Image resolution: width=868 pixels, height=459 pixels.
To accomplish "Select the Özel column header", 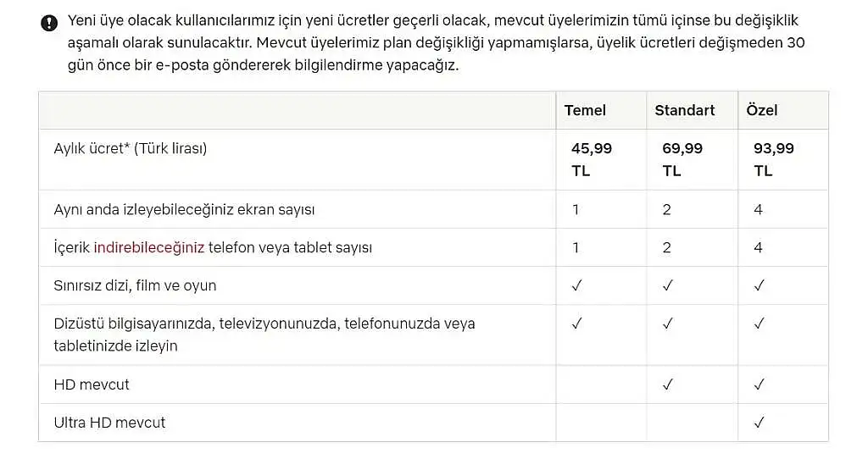I will [x=762, y=110].
